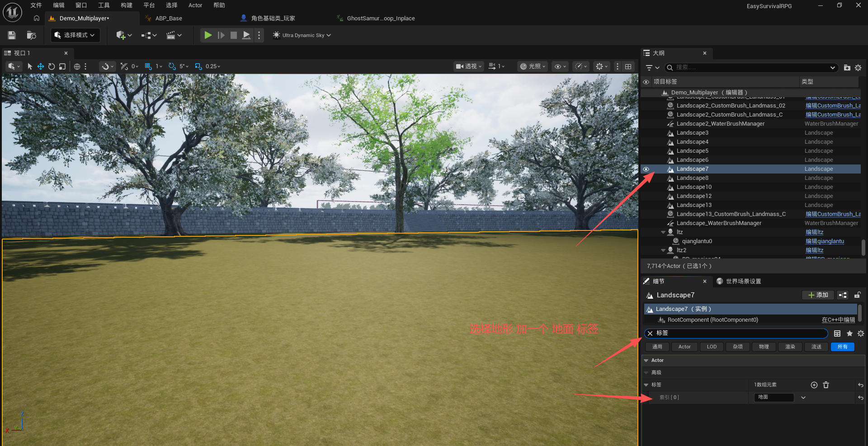Click the Eject from player icon
This screenshot has height=446, width=868.
tap(246, 35)
